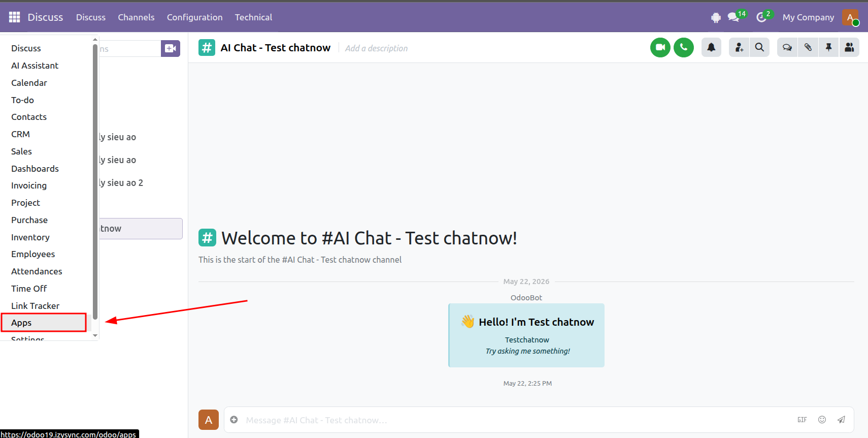Screen dimensions: 868x438
Task: Start a video call in the channel
Action: coord(660,48)
